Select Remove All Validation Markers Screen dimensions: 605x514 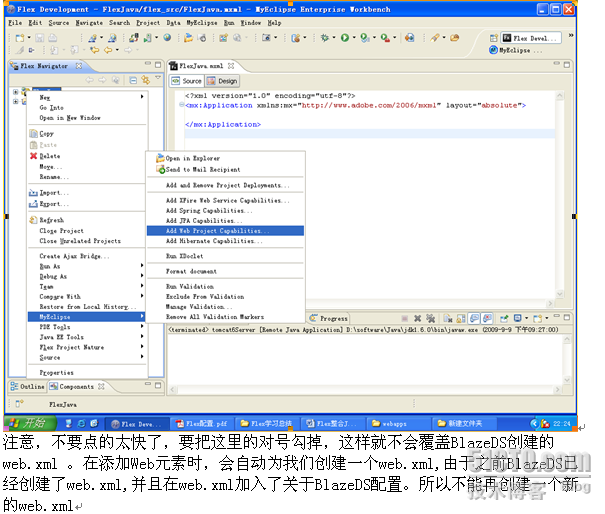[225, 317]
